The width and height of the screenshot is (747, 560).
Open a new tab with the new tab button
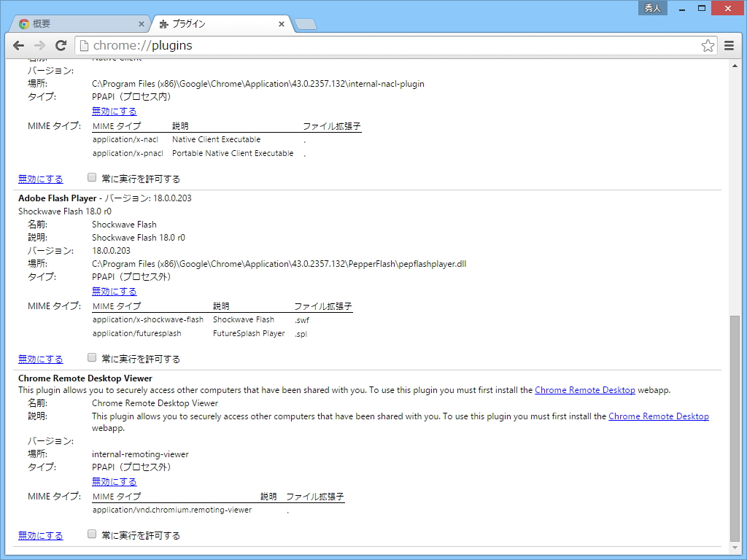tap(305, 23)
